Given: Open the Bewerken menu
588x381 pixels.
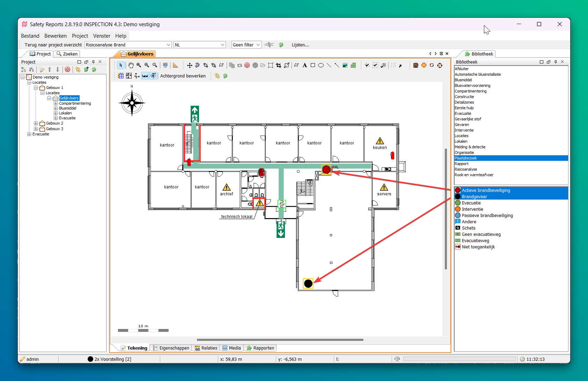Looking at the screenshot, I should pos(55,36).
